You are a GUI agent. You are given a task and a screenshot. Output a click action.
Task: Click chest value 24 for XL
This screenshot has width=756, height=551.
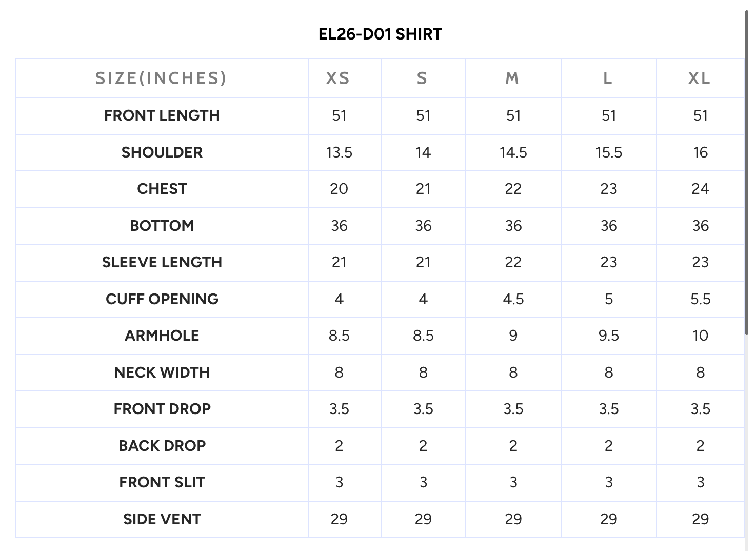(700, 189)
